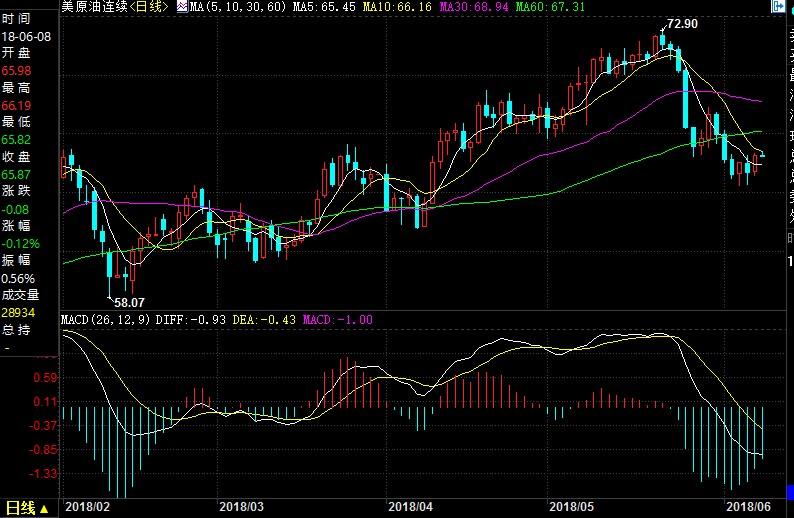Click the MACD axis value -0.37
Image resolution: width=794 pixels, height=518 pixels.
tap(43, 425)
